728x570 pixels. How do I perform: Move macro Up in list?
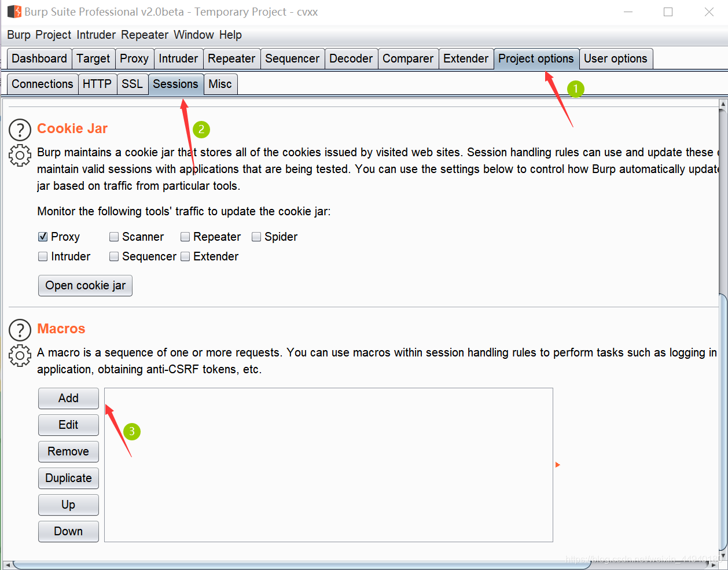point(68,505)
